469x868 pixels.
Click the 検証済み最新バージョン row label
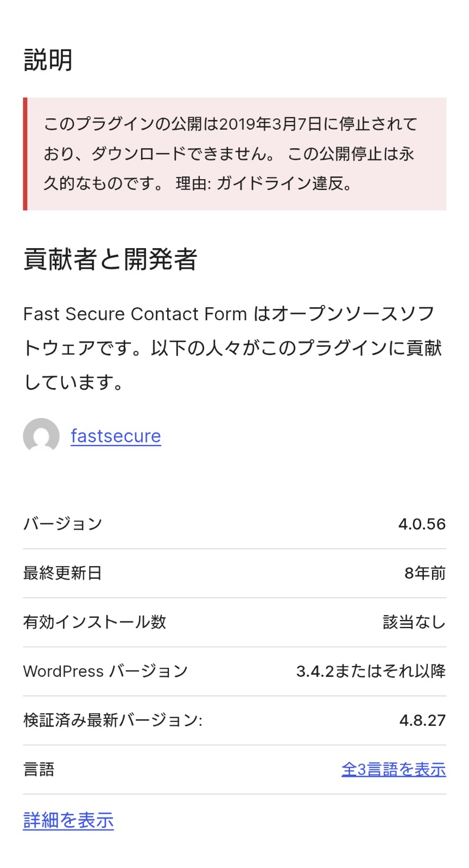pos(112,720)
